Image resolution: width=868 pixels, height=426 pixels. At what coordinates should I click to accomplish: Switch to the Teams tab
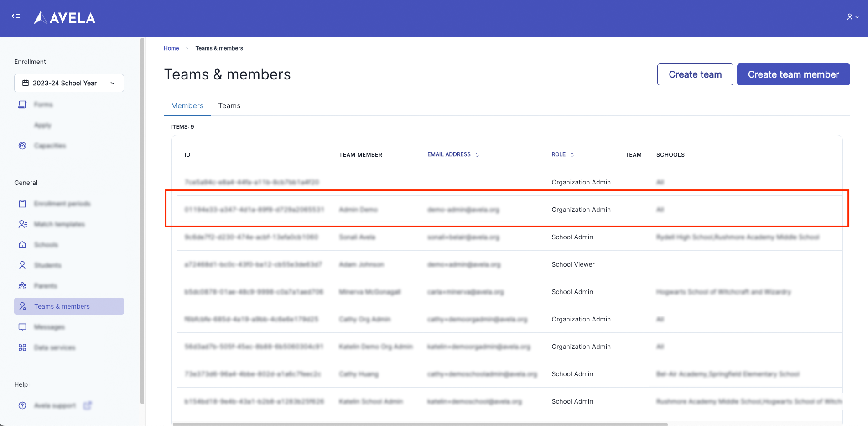[x=229, y=105]
